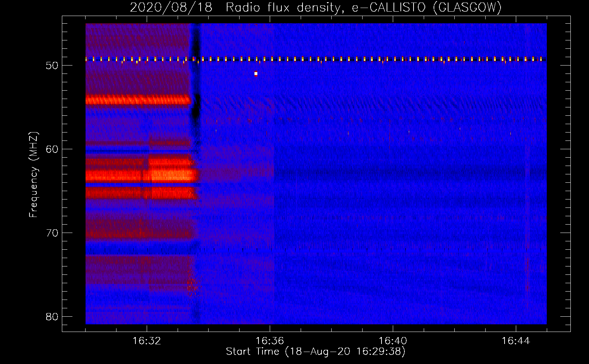
Task: Click the brightest red-orange band near 63 MHz
Action: point(142,175)
